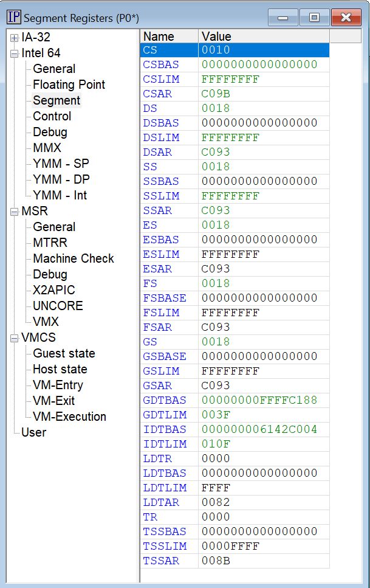
Task: Select Floating Point under Intel 64
Action: tap(69, 85)
